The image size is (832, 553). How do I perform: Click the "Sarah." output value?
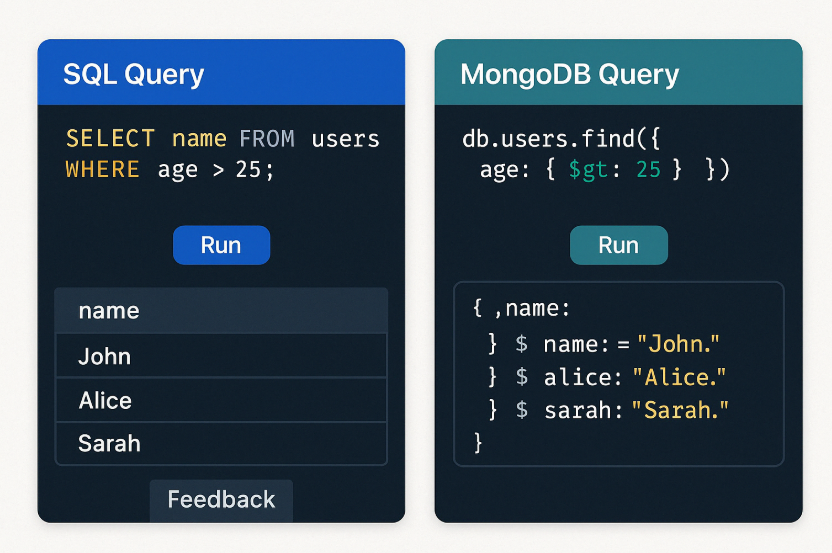point(680,410)
